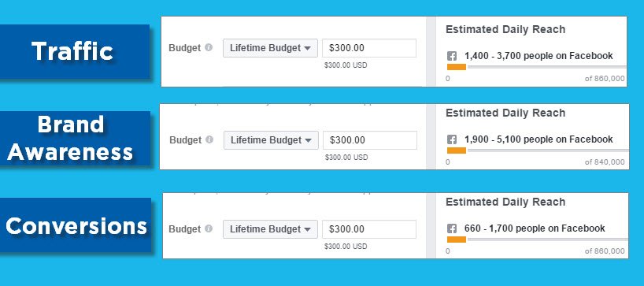Click Estimated Daily Reach heading in Traffic panel

point(505,30)
